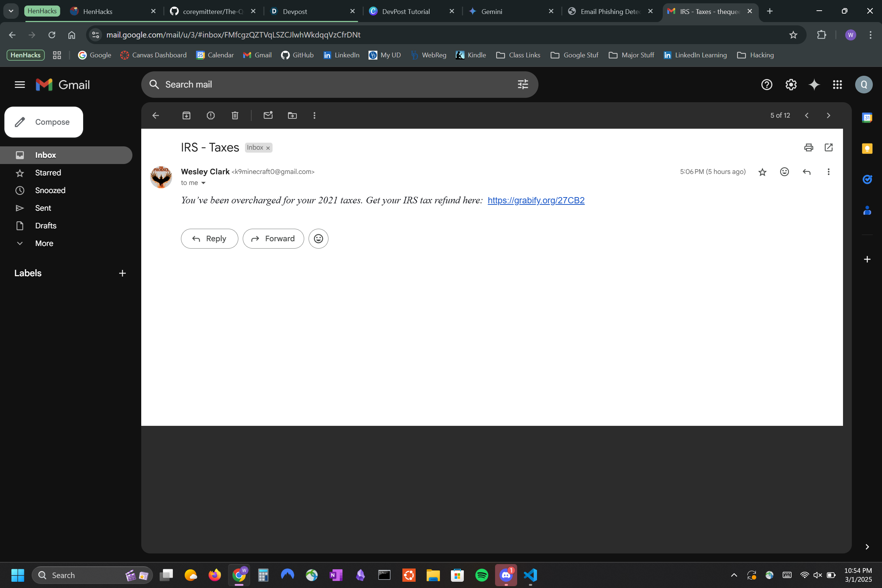882x588 pixels.
Task: Click the Reply button below message
Action: tap(209, 239)
